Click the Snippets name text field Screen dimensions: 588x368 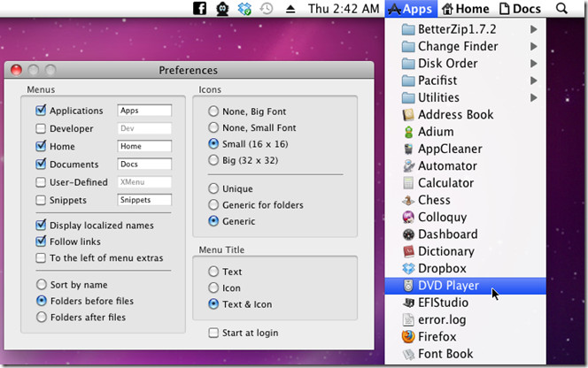tap(144, 200)
